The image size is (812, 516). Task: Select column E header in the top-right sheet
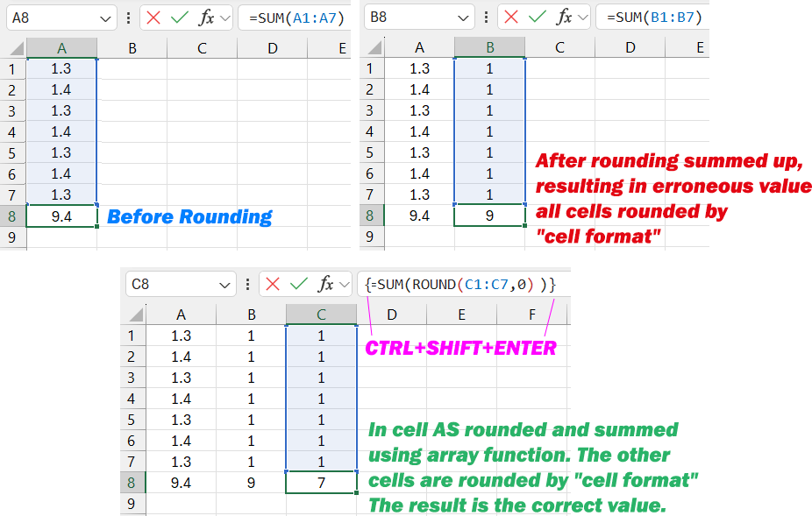click(x=697, y=48)
